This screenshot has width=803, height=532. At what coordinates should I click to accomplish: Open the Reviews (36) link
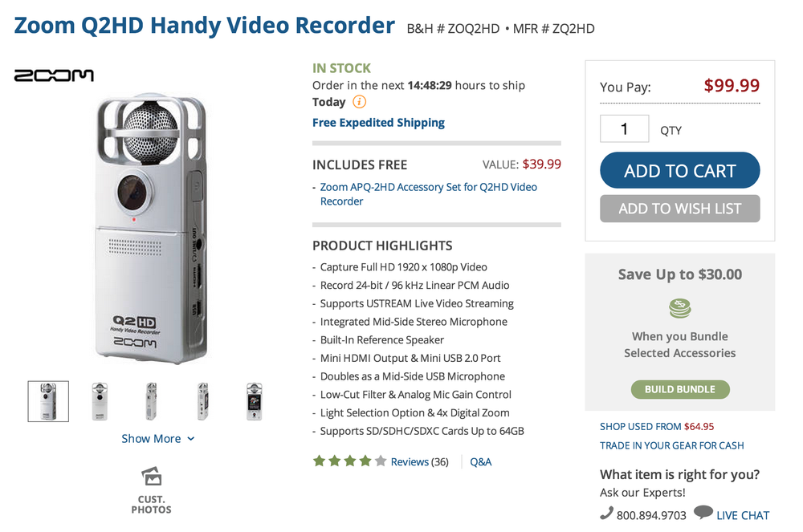[419, 462]
